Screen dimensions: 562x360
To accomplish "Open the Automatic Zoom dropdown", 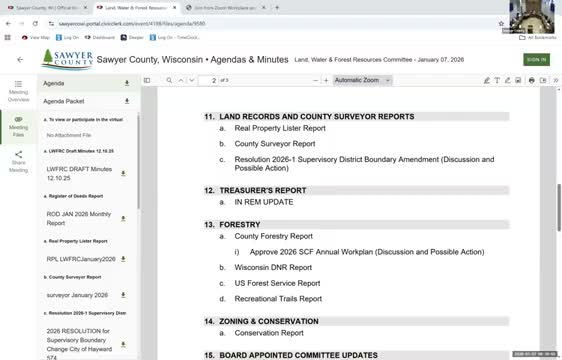I will (x=363, y=80).
